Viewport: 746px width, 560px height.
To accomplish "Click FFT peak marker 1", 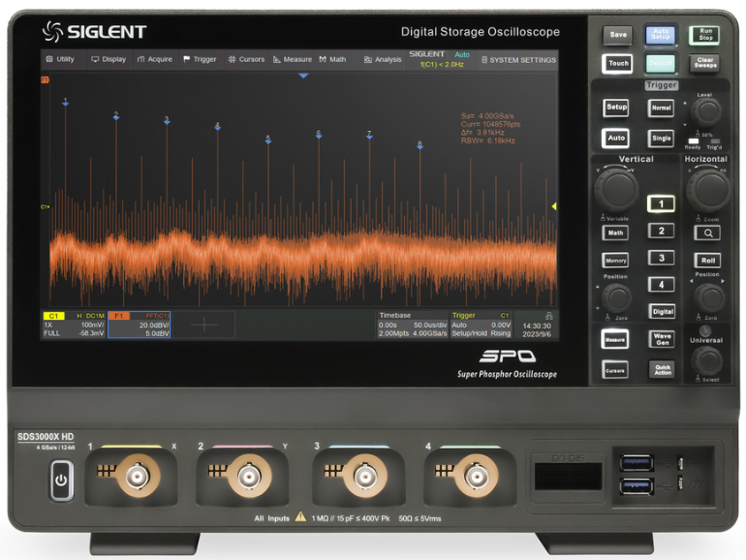I will pos(66,102).
